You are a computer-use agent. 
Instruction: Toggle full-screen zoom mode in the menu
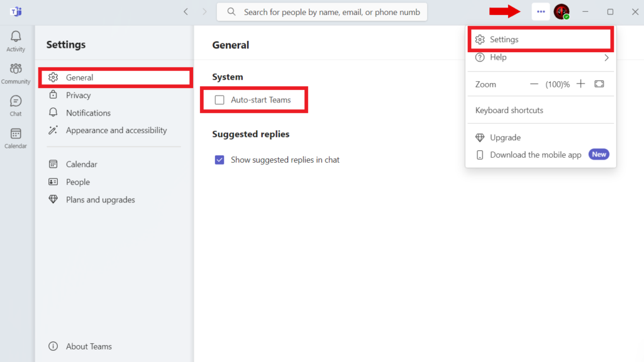(x=598, y=83)
